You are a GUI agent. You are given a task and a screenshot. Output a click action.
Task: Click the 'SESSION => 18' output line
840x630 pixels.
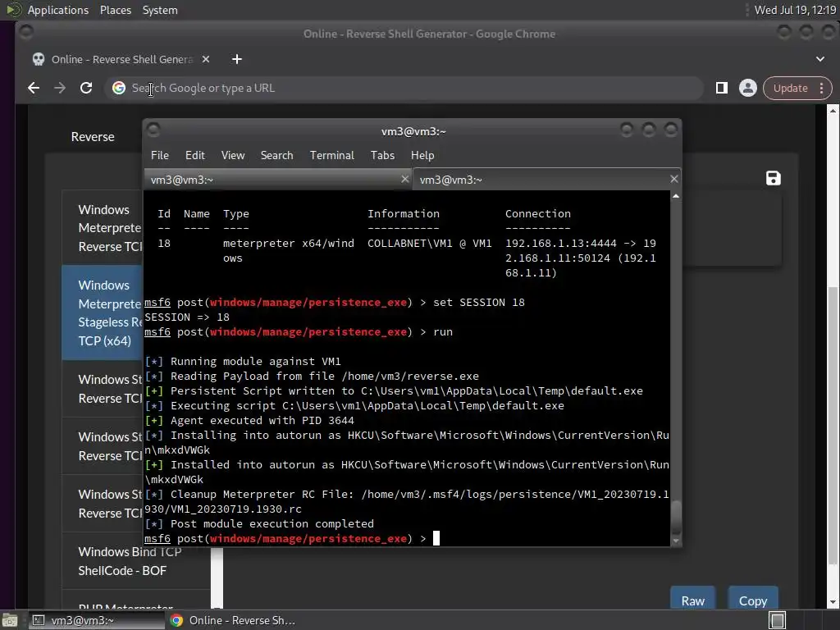[187, 317]
